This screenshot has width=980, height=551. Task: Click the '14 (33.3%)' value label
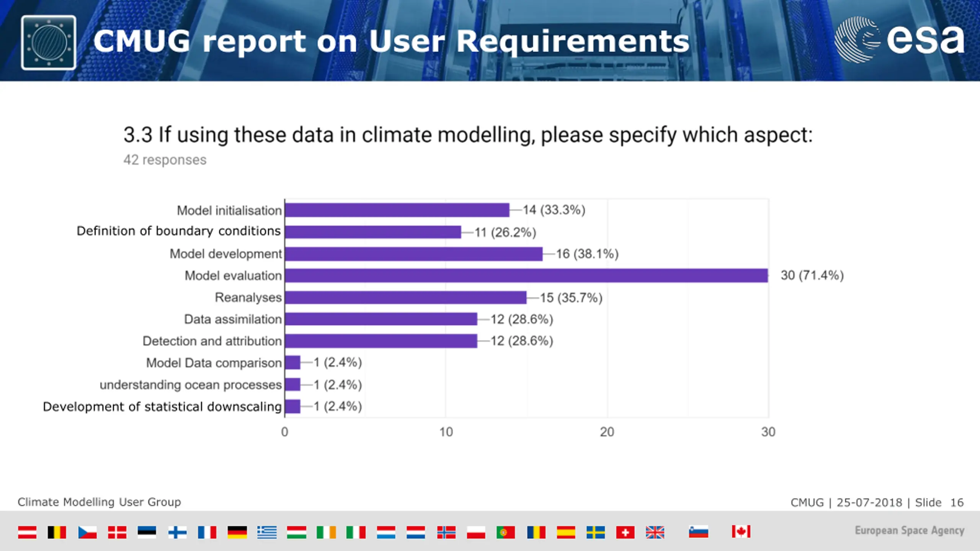click(x=554, y=210)
